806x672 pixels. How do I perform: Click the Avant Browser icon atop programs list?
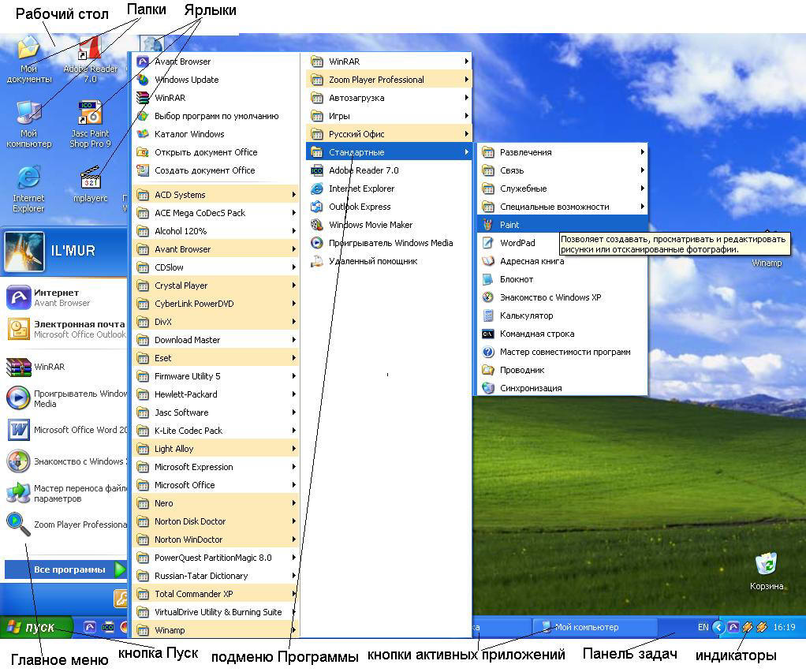(143, 62)
